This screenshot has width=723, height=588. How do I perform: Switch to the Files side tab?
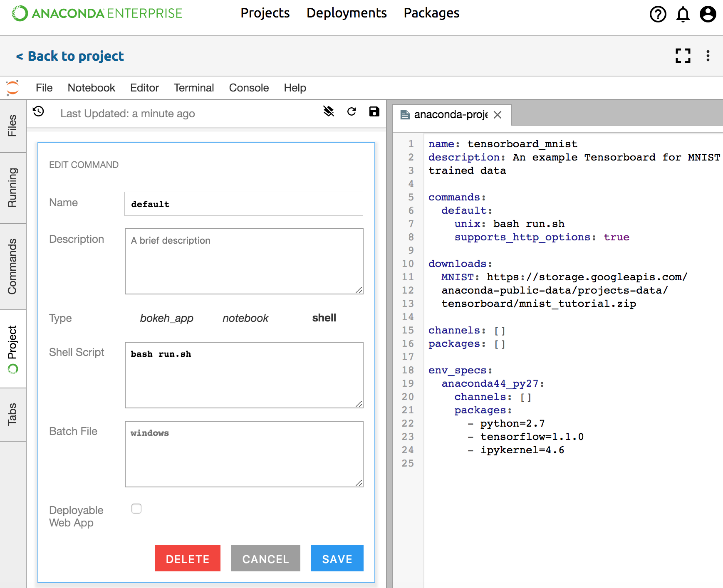(x=12, y=126)
